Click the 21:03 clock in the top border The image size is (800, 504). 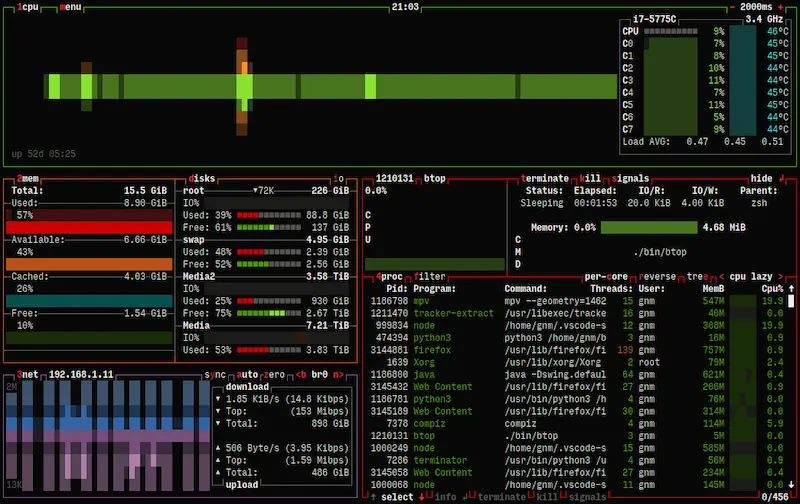coord(405,7)
